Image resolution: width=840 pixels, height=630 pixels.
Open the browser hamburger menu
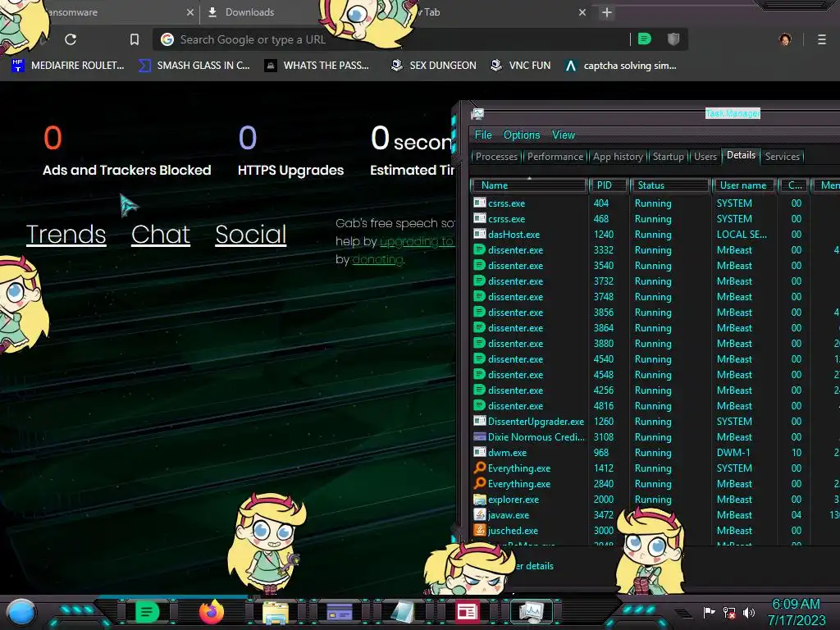click(x=822, y=39)
